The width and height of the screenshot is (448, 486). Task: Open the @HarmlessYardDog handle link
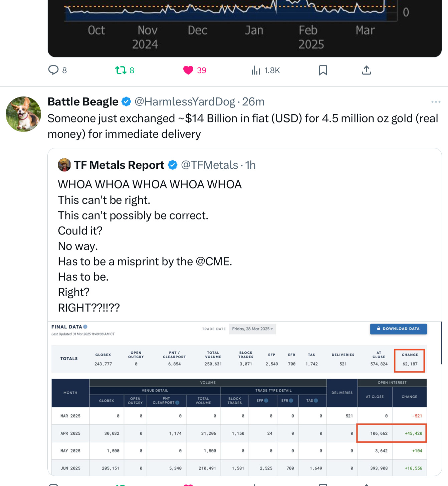click(x=185, y=102)
